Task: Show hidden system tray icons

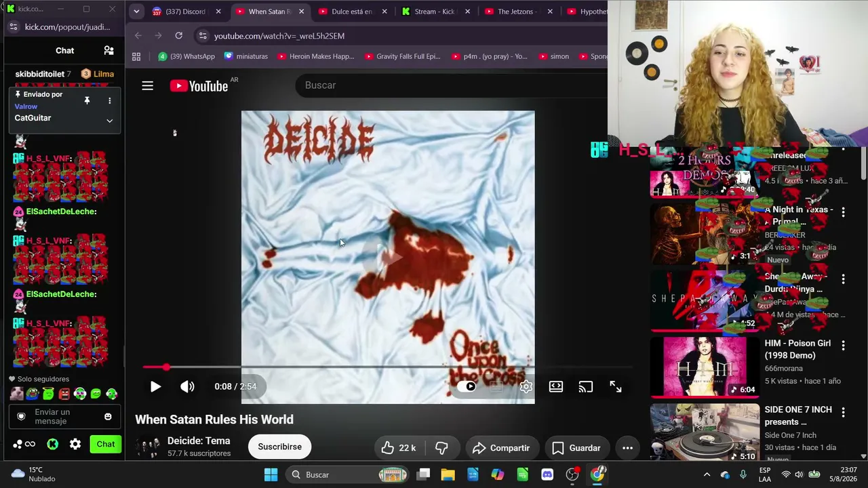Action: pyautogui.click(x=707, y=474)
